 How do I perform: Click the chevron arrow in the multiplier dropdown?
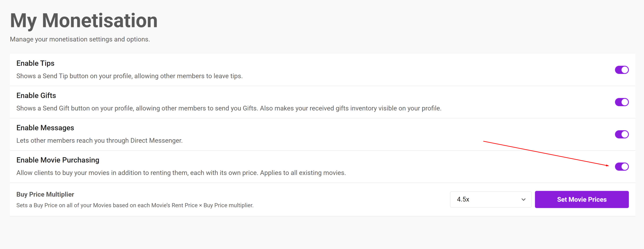pos(523,199)
